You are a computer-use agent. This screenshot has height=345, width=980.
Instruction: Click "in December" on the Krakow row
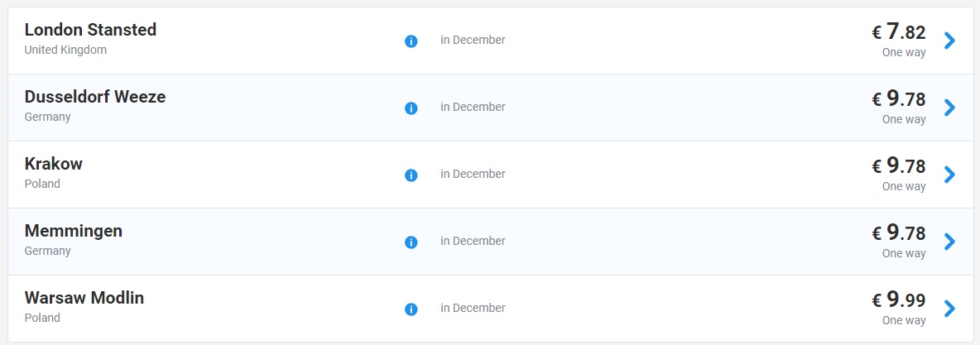(473, 175)
